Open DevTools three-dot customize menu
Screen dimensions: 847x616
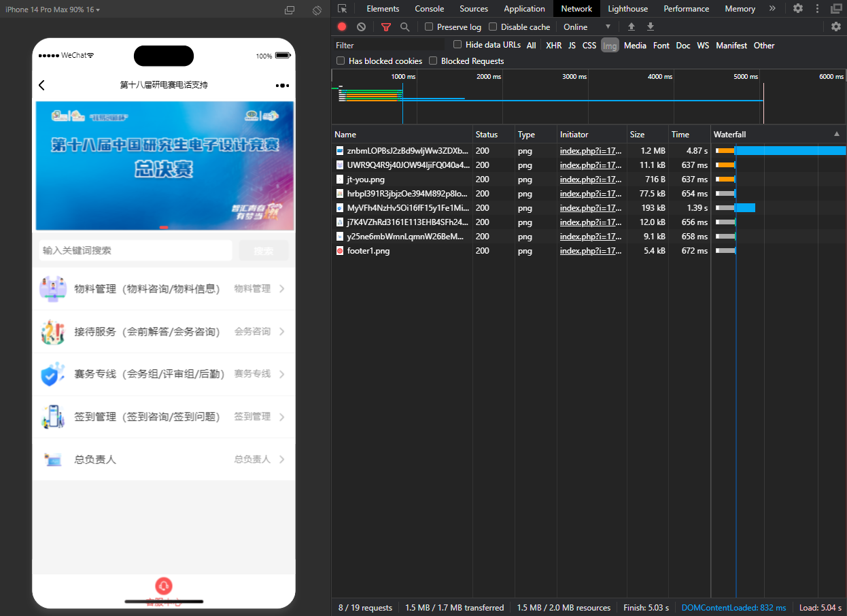[x=817, y=9]
